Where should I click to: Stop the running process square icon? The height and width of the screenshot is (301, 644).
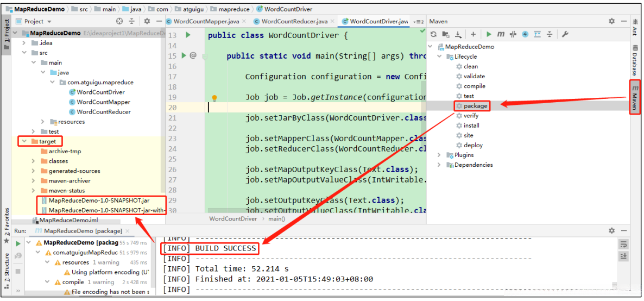[x=18, y=271]
